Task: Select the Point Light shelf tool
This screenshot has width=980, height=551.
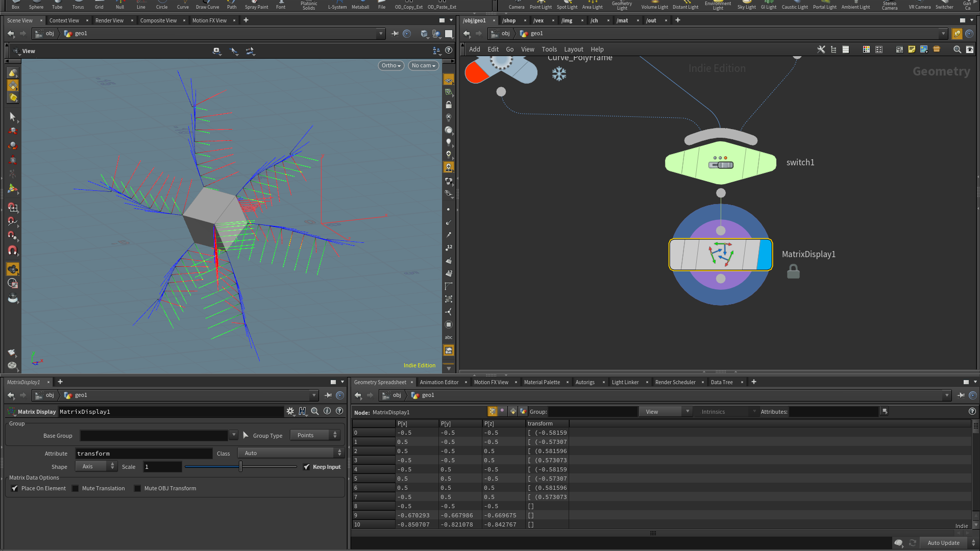Action: click(x=540, y=5)
